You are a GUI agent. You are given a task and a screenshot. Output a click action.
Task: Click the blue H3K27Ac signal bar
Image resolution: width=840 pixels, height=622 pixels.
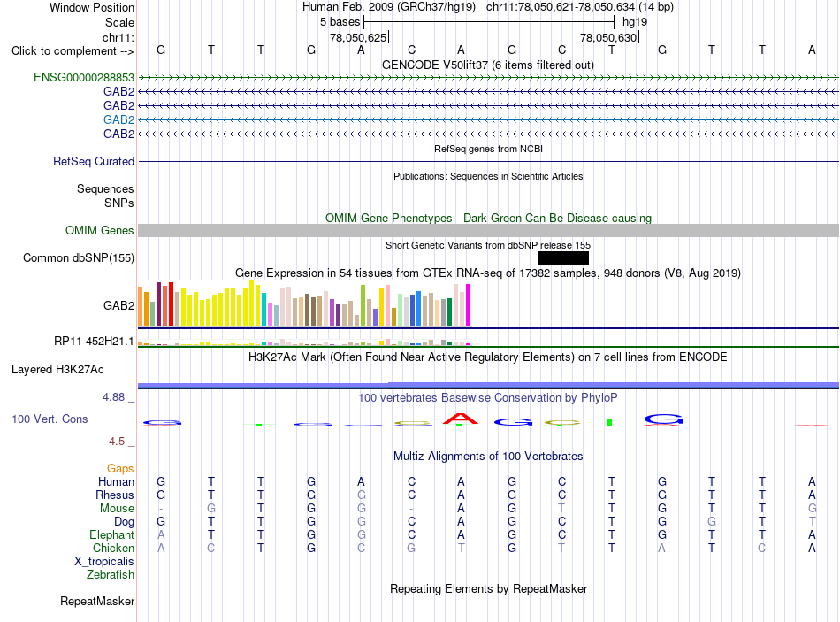pos(488,385)
